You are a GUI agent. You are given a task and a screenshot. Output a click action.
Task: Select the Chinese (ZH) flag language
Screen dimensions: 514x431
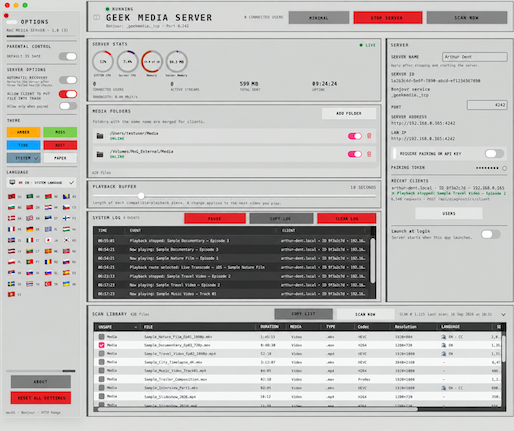(x=30, y=207)
